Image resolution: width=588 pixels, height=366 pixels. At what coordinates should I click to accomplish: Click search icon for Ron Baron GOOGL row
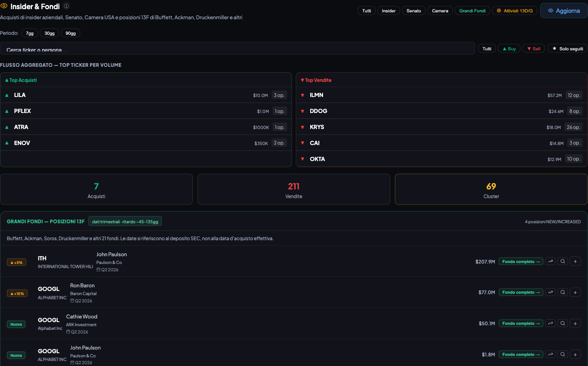tap(563, 292)
